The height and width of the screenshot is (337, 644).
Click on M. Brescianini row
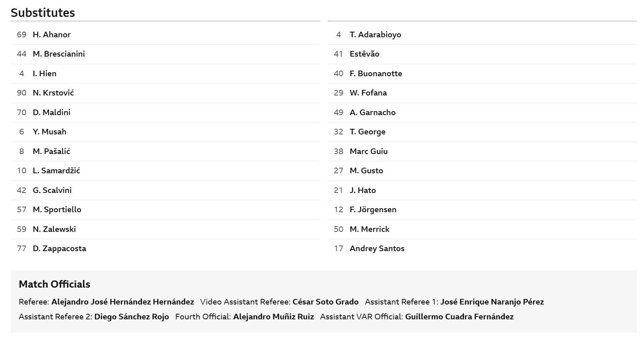165,54
